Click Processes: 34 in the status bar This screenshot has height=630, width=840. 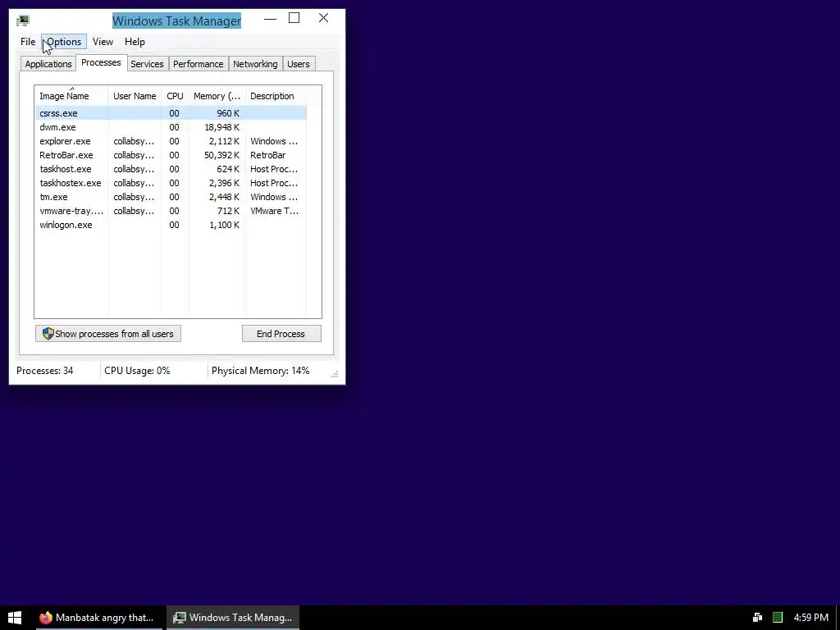(x=45, y=371)
